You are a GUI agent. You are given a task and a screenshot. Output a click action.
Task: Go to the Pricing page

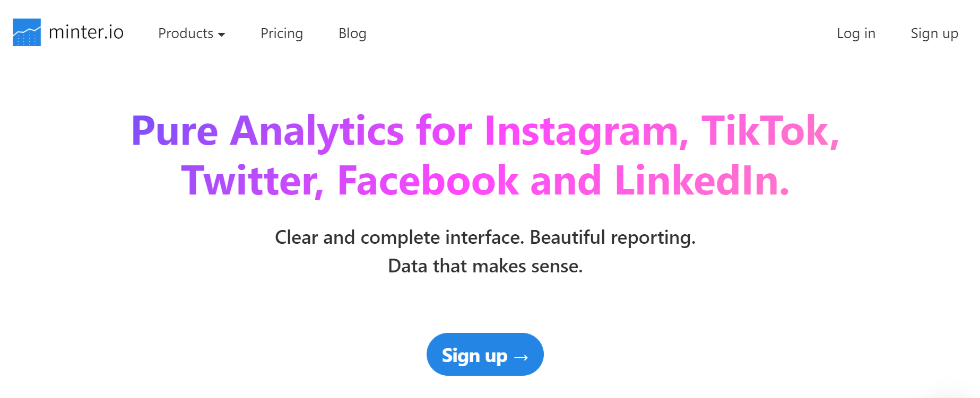(x=282, y=33)
